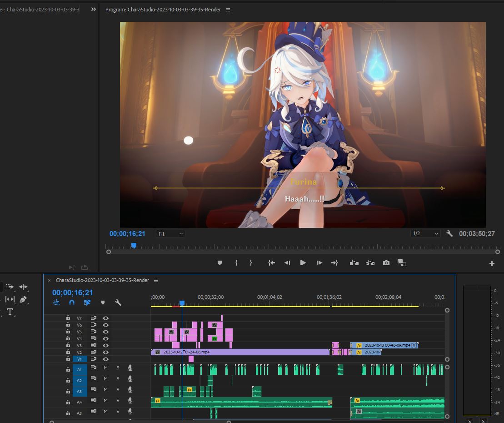Hide track V4 with eye icon
The width and height of the screenshot is (504, 423).
(105, 338)
